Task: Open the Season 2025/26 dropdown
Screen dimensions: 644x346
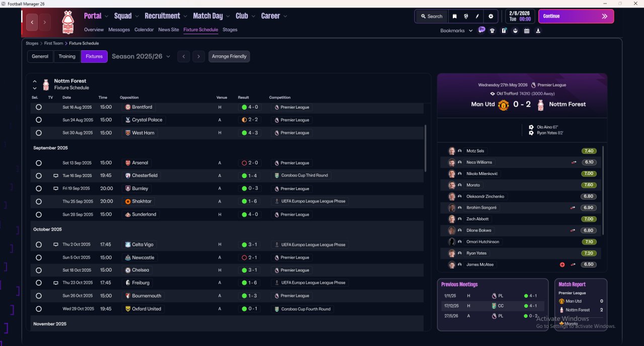Action: pos(141,56)
